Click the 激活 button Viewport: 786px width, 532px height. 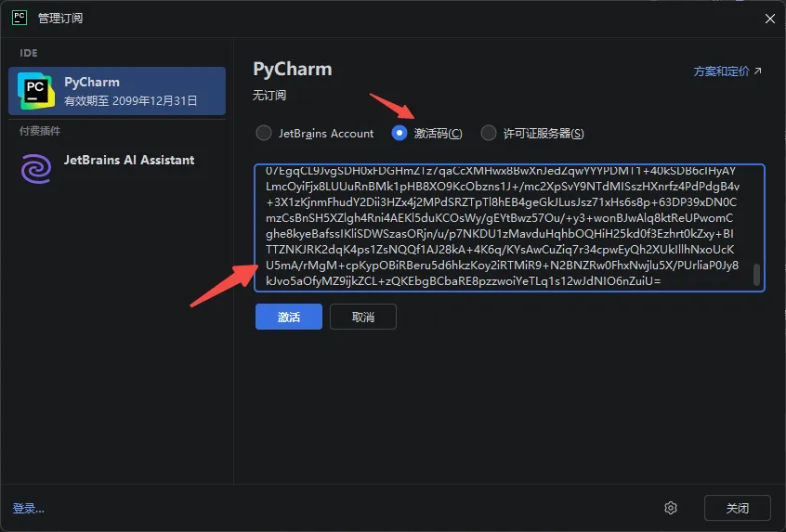(x=289, y=317)
